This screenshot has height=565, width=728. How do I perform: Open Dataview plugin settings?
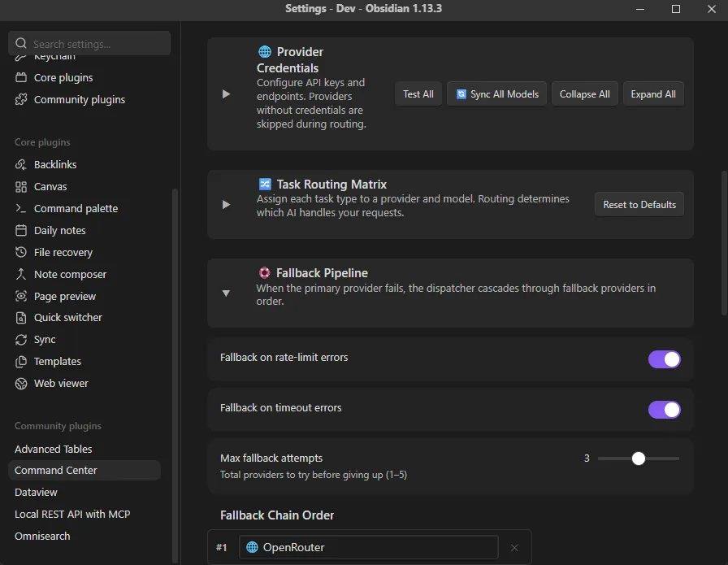[x=37, y=492]
